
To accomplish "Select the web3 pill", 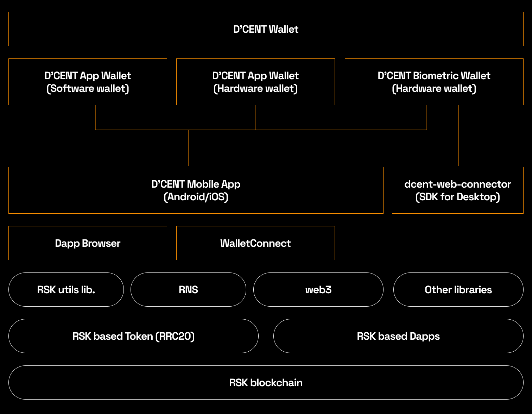I will click(x=318, y=290).
